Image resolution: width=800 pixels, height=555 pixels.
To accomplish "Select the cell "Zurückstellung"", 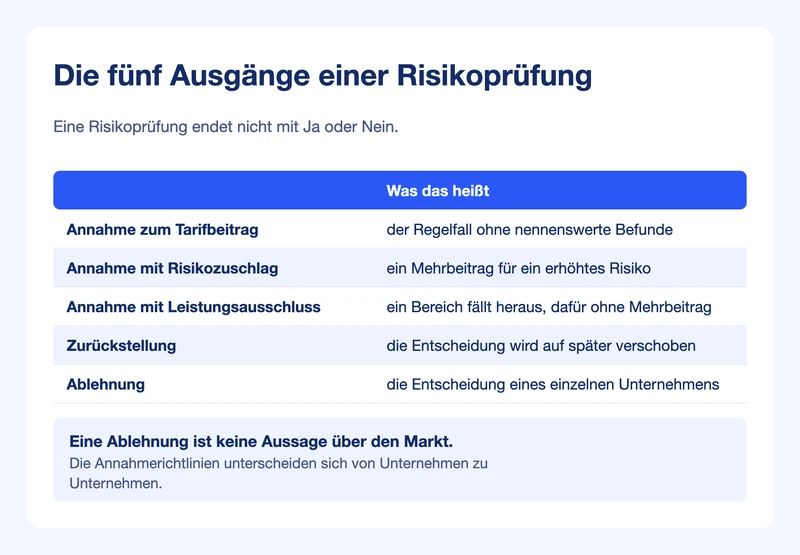I will point(121,346).
